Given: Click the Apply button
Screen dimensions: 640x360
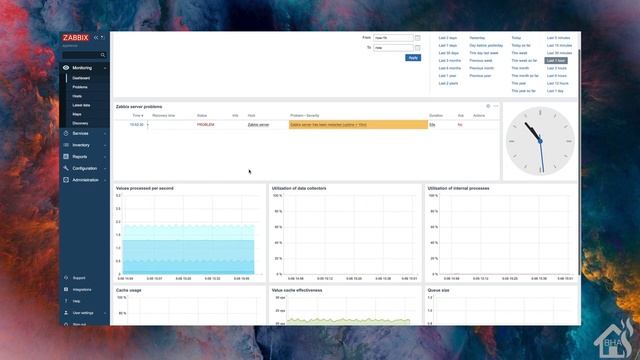Looking at the screenshot, I should 413,58.
